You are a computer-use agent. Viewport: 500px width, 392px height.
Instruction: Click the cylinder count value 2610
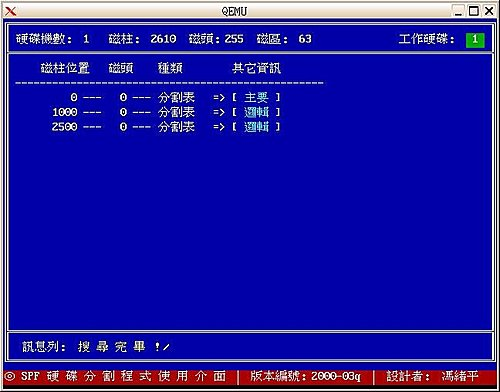163,39
